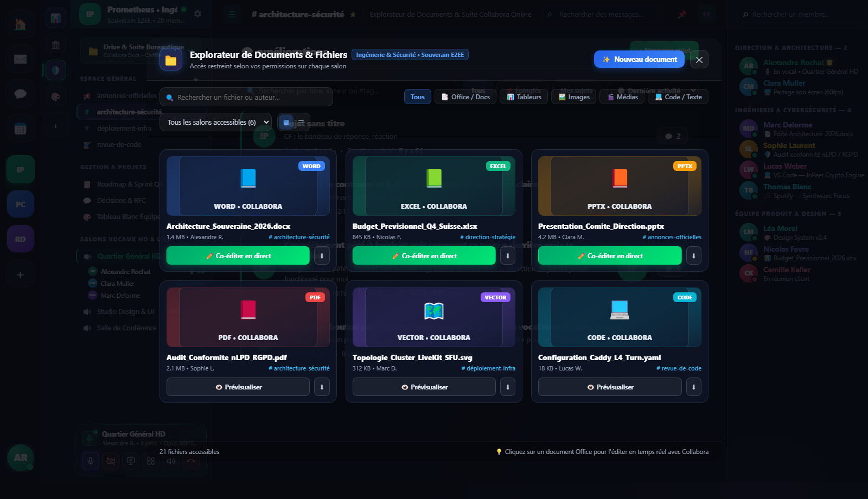This screenshot has width=868, height=499.
Task: Close the document explorer dialog
Action: pyautogui.click(x=699, y=60)
